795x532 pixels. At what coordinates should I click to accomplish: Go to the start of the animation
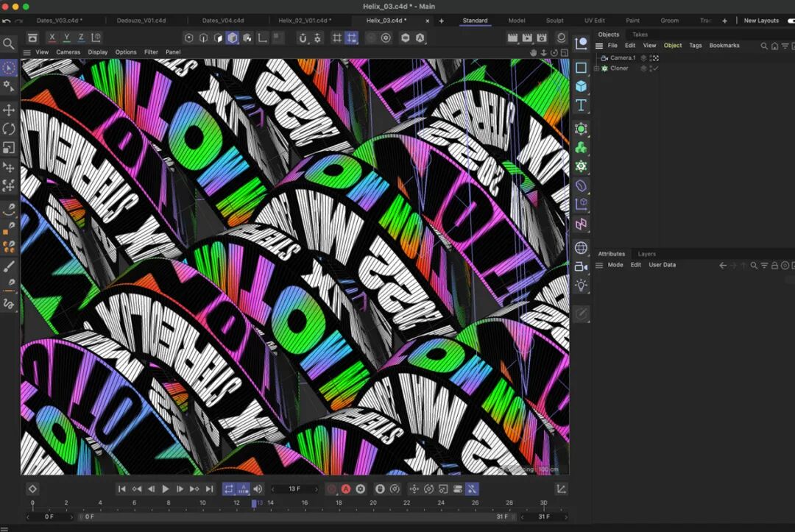click(x=121, y=489)
